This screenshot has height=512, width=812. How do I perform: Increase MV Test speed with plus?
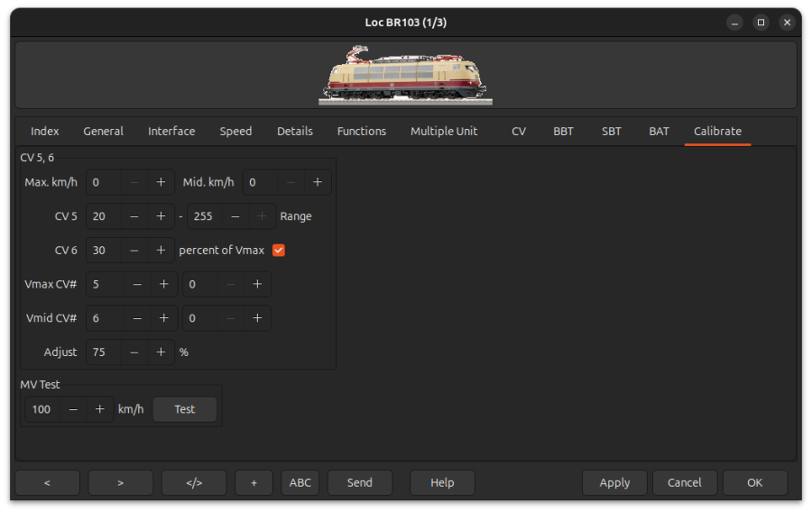pyautogui.click(x=100, y=409)
